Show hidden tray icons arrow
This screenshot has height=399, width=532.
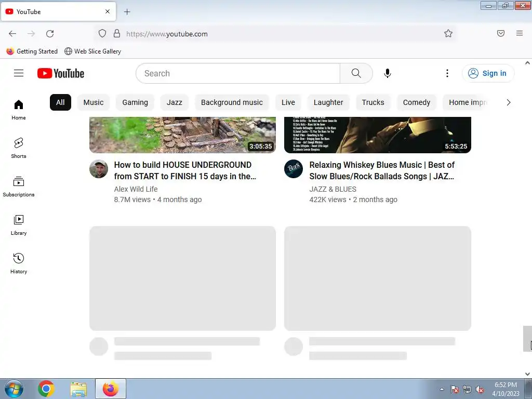pyautogui.click(x=442, y=389)
